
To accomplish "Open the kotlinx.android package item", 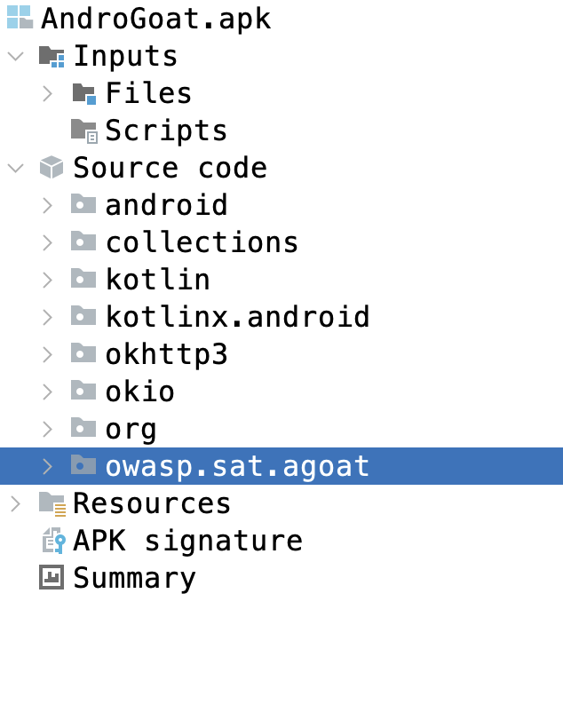I will pos(237,317).
